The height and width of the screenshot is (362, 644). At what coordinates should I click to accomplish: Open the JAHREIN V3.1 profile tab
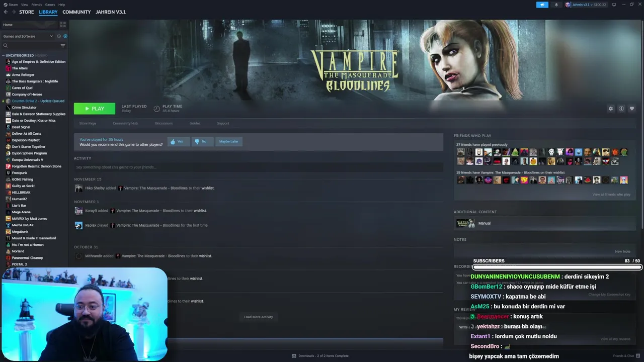click(x=111, y=12)
